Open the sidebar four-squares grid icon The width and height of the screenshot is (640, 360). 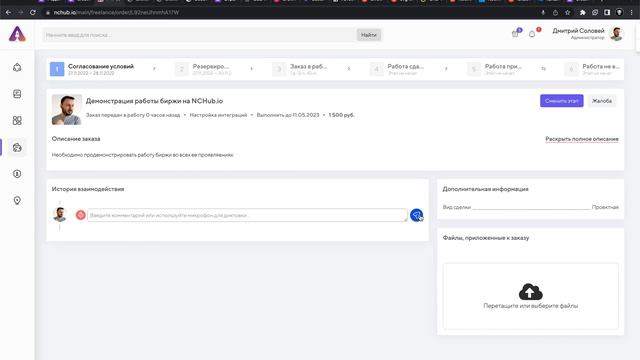pyautogui.click(x=17, y=120)
